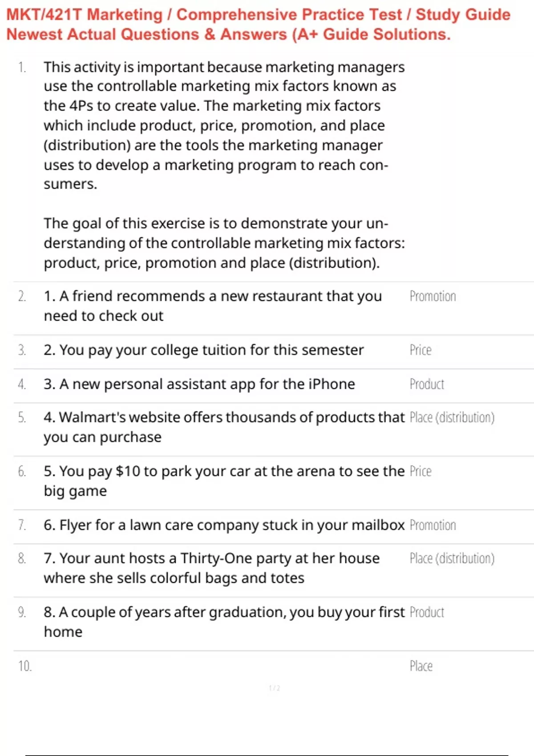Click the Promotion answer for the restaurant recommendation

coord(433,296)
